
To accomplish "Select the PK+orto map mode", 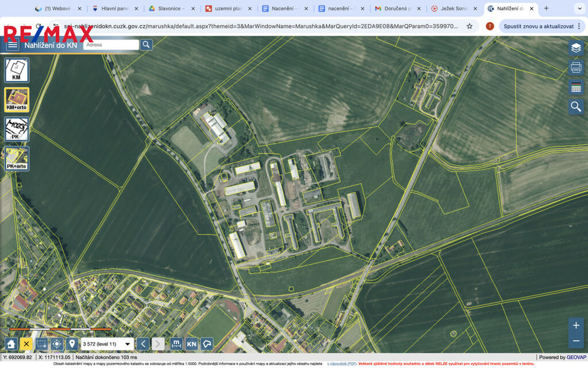I will [x=17, y=159].
